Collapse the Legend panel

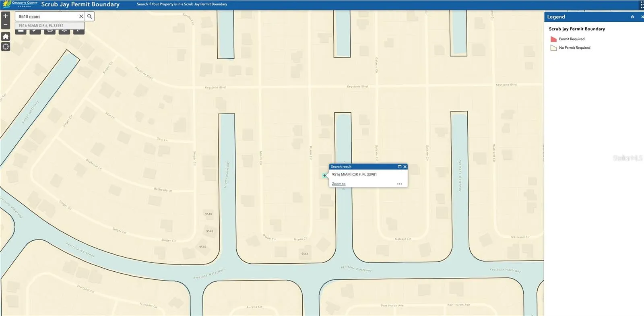click(x=632, y=17)
